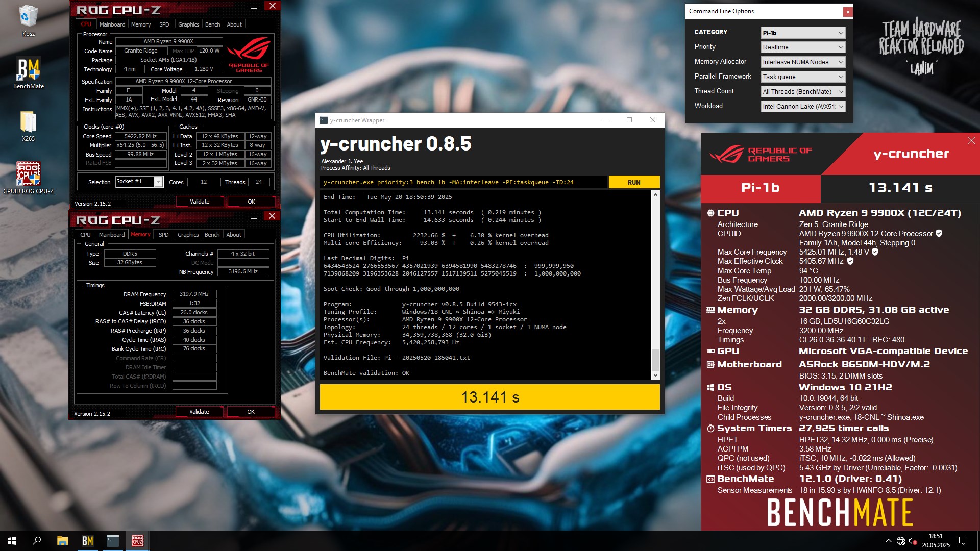
Task: Click the CPU section icon in BenchMate panel
Action: 710,213
